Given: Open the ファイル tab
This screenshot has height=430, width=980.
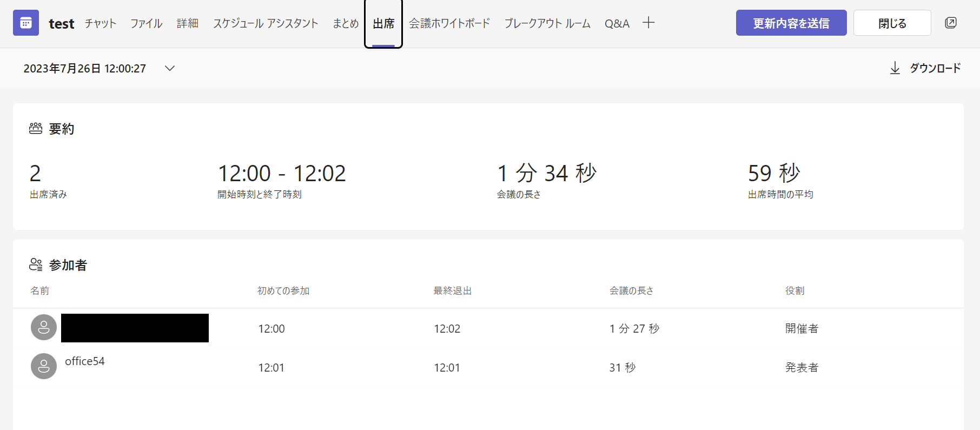Looking at the screenshot, I should point(146,23).
